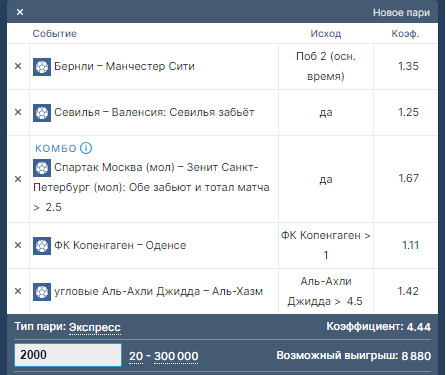Click football icon beside Бернли – Манчестер Сити
This screenshot has width=446, height=375.
(x=42, y=67)
